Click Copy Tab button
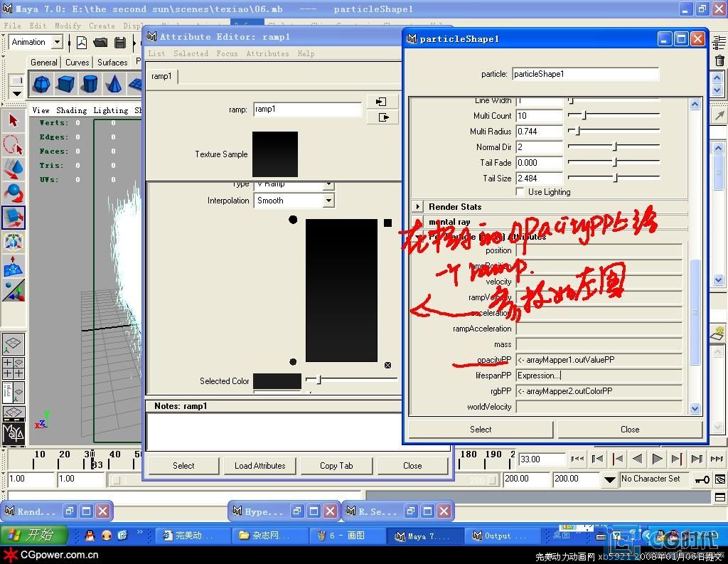 [x=336, y=466]
